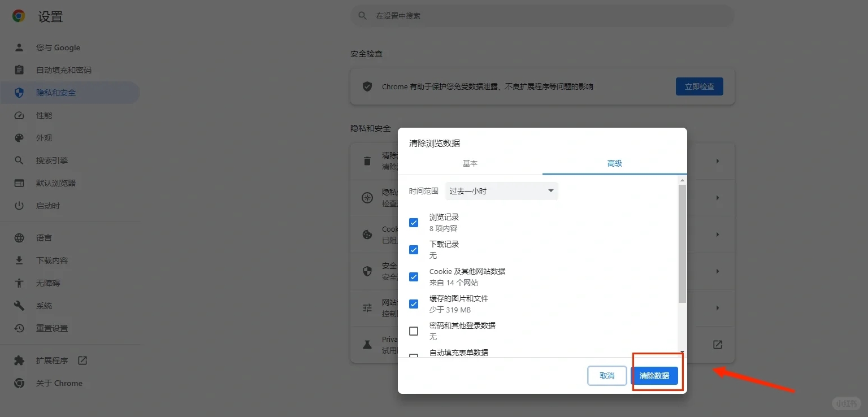868x417 pixels.
Task: Click the trash icon in the privacy list
Action: pos(367,161)
